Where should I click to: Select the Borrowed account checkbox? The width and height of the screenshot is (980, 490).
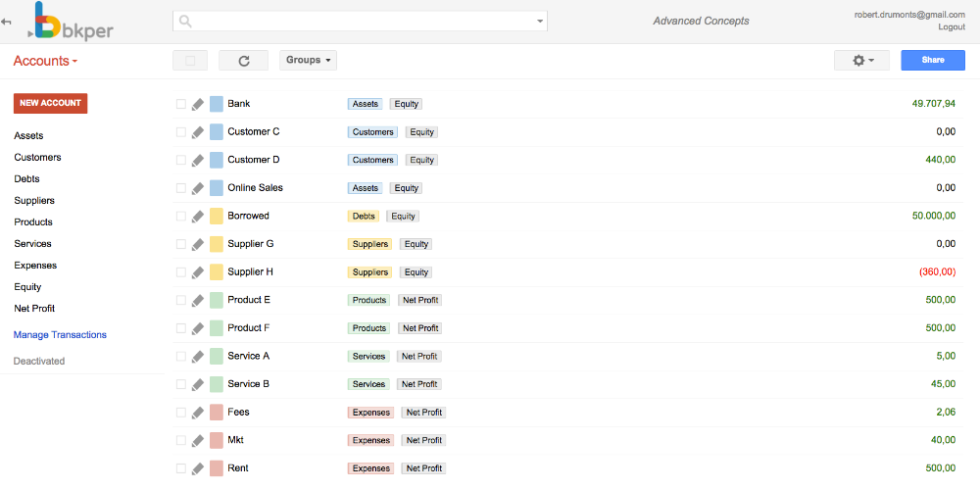pyautogui.click(x=181, y=216)
